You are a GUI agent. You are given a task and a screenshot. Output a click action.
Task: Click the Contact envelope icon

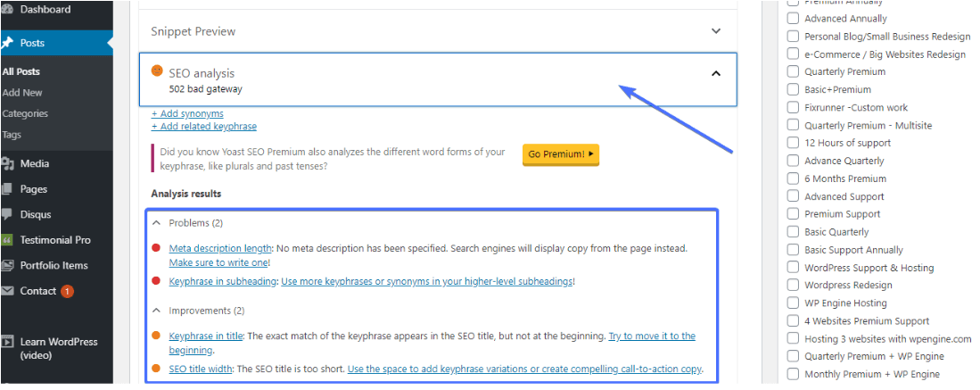[7, 291]
